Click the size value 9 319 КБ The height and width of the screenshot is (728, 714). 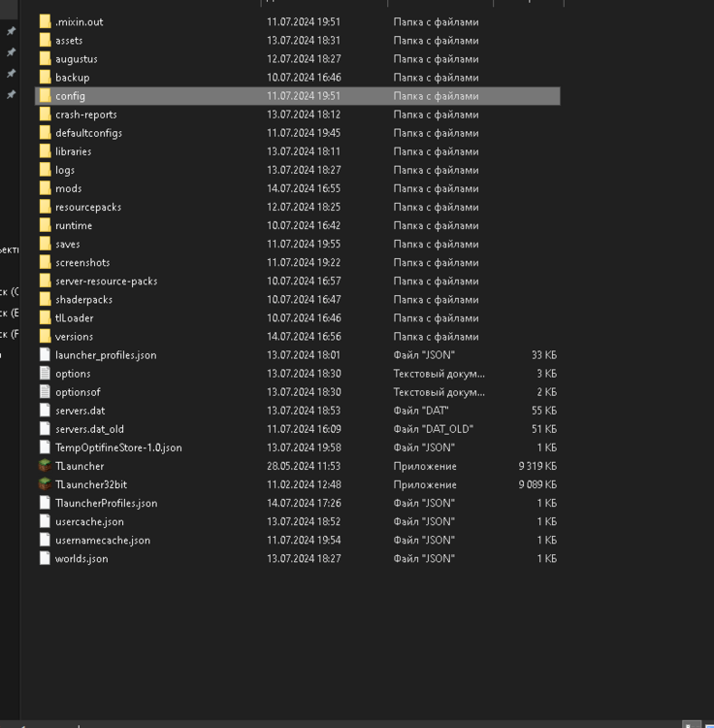coord(537,466)
